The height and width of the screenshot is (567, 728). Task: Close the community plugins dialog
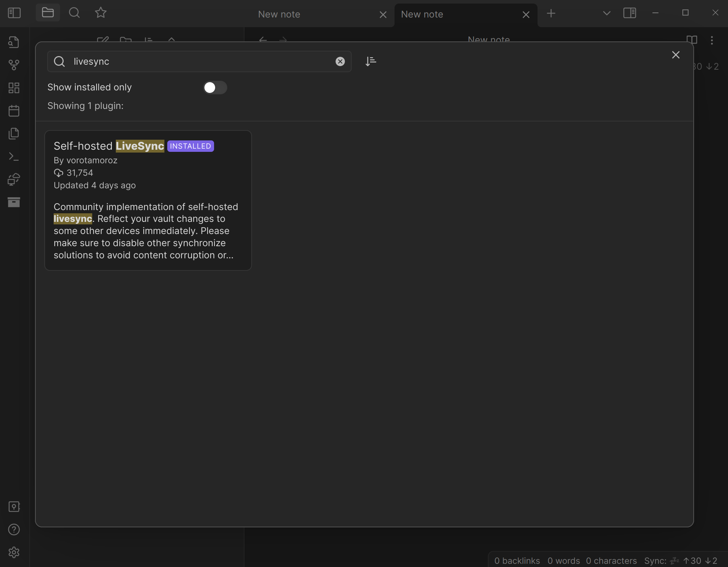(x=675, y=55)
